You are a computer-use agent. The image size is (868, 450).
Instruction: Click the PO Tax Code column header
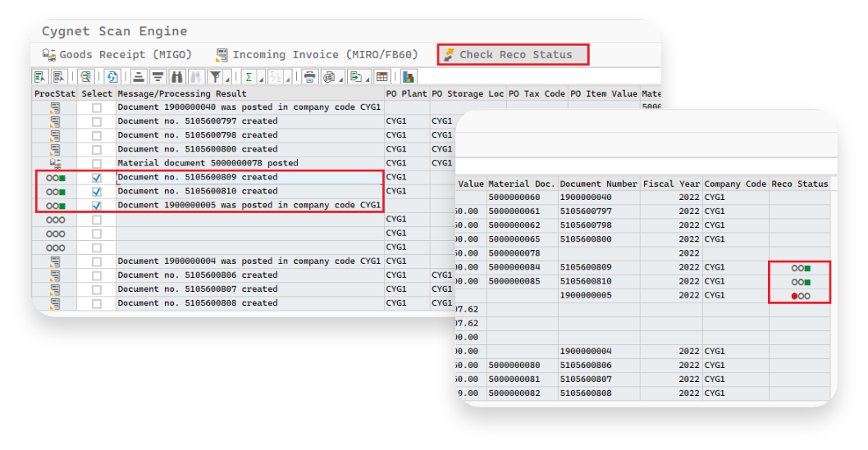pyautogui.click(x=537, y=93)
